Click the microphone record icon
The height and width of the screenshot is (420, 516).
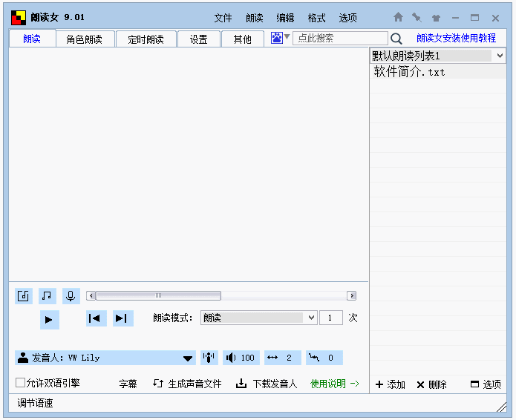tap(71, 296)
